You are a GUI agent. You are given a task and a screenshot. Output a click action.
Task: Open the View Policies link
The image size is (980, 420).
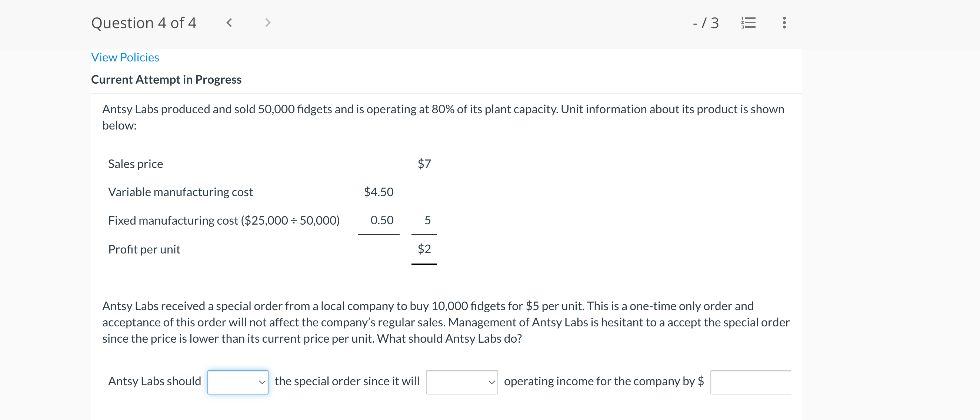pos(125,57)
